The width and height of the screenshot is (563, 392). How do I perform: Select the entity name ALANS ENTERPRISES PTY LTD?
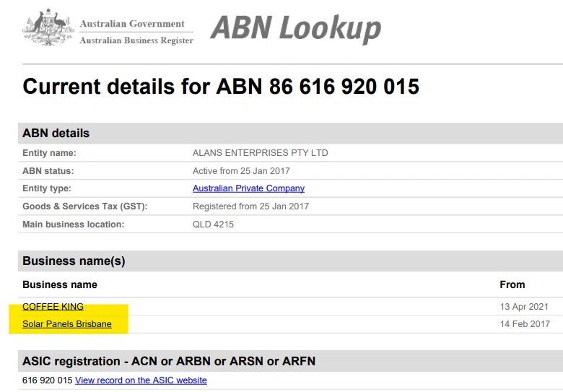tap(261, 153)
